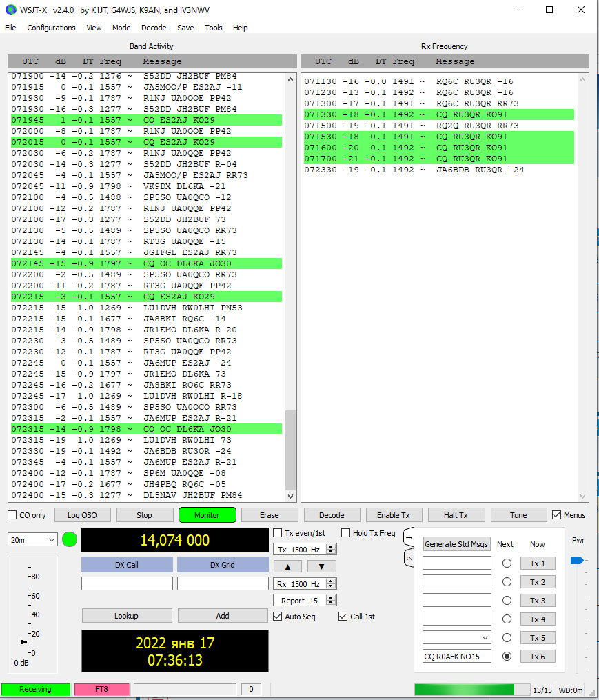Image resolution: width=599 pixels, height=700 pixels.
Task: Switch to message tab 1
Action: point(408,537)
